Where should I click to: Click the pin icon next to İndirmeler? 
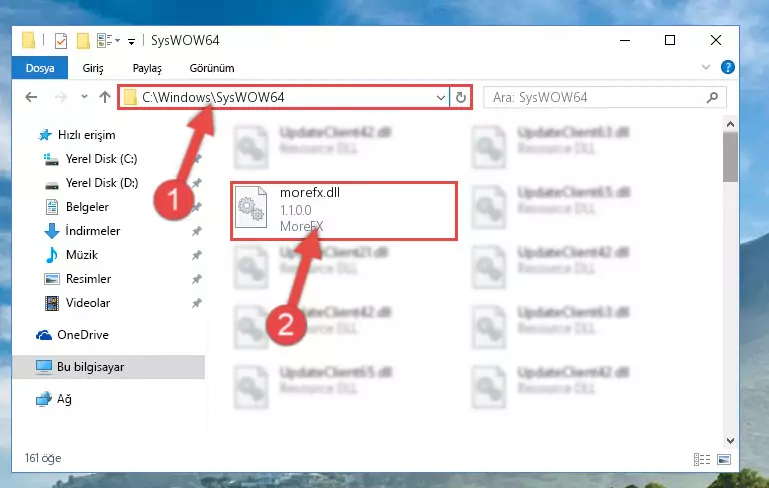click(197, 231)
